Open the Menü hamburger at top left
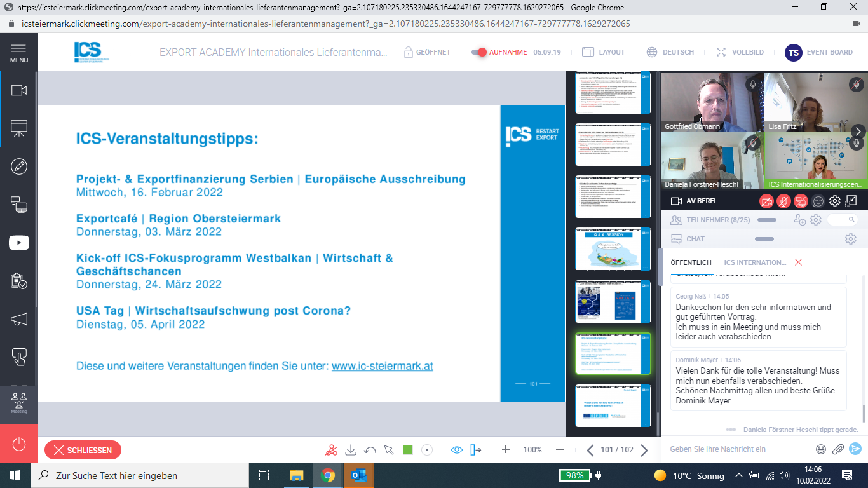This screenshot has width=868, height=488. tap(18, 52)
